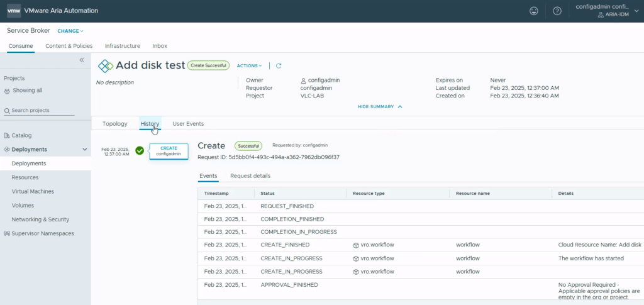Switch to the Topology tab
The height and width of the screenshot is (305, 644).
[x=114, y=124]
